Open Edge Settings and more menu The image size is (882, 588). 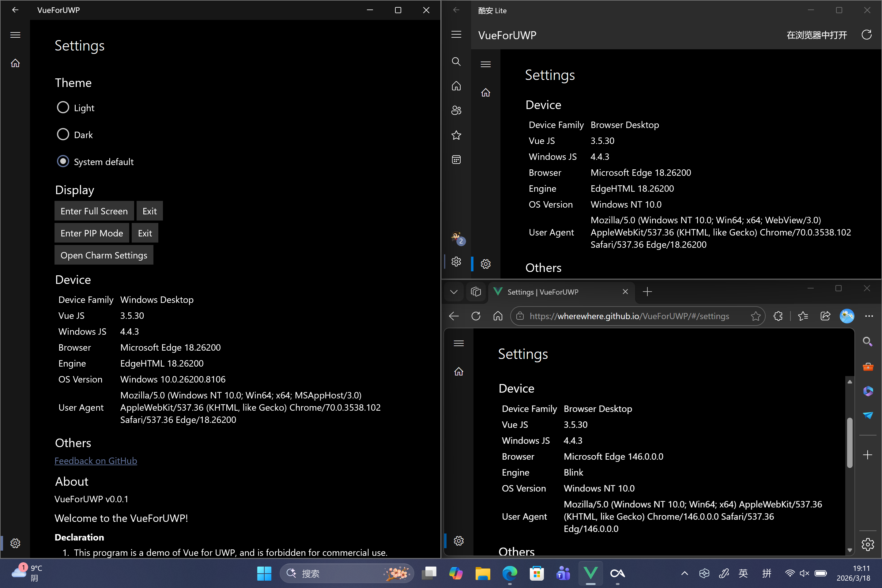869,316
